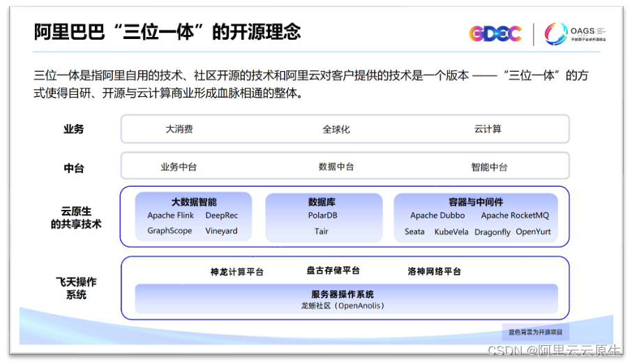Select 云计算 in the 业务 row
This screenshot has height=364, width=632.
tap(488, 129)
